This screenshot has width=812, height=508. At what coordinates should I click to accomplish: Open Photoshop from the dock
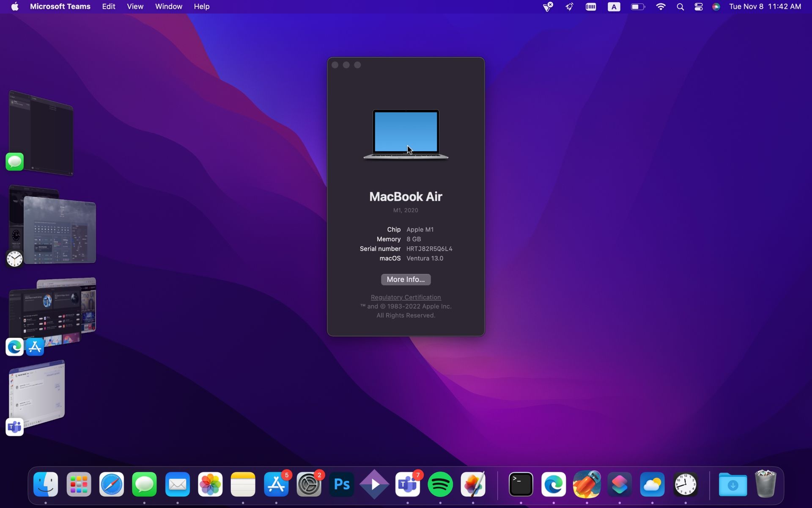click(341, 484)
